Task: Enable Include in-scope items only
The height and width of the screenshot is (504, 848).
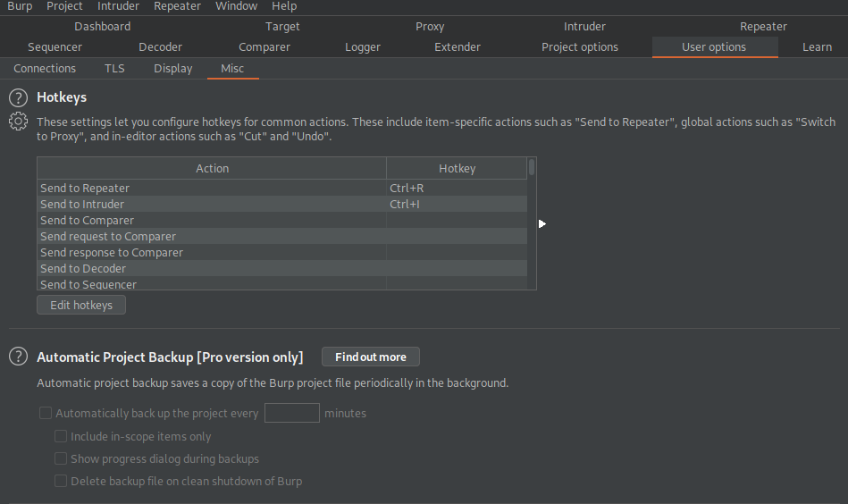Action: (x=61, y=437)
